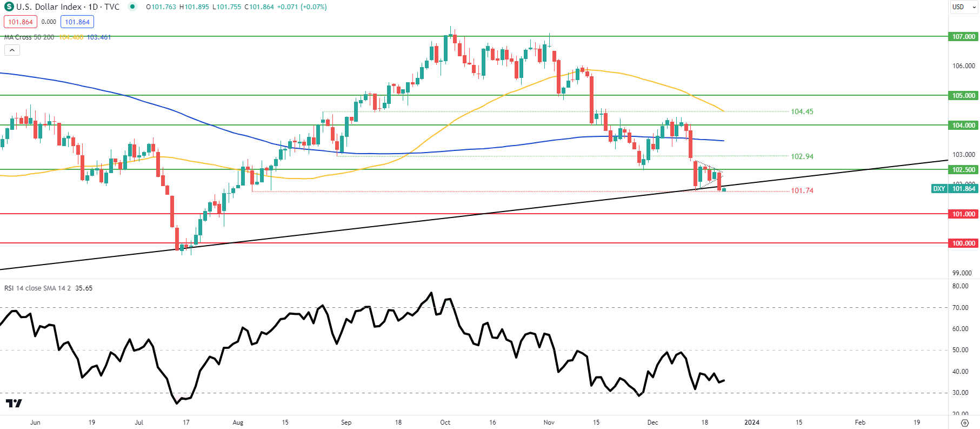The image size is (980, 429).
Task: Click the 104.45 dotted level text
Action: (x=802, y=112)
